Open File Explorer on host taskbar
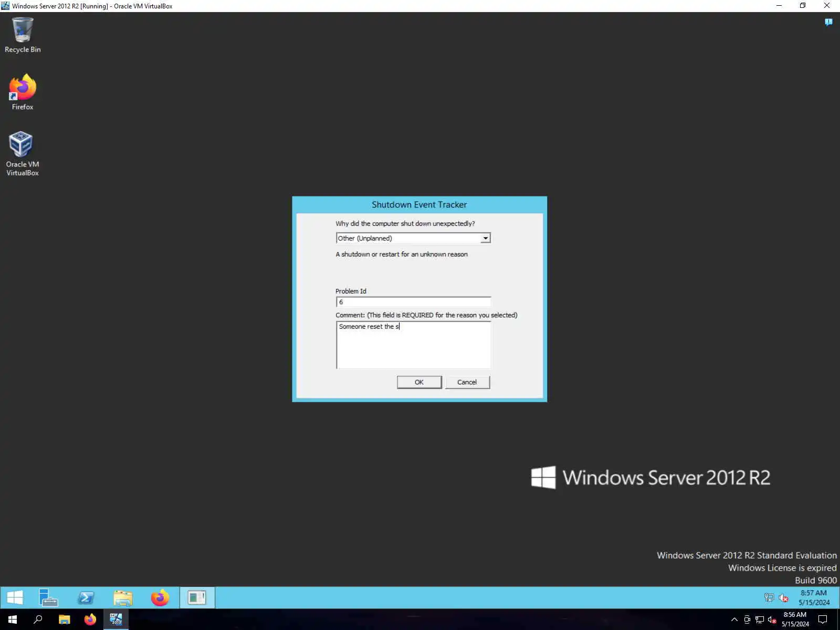Image resolution: width=840 pixels, height=630 pixels. coord(64,619)
